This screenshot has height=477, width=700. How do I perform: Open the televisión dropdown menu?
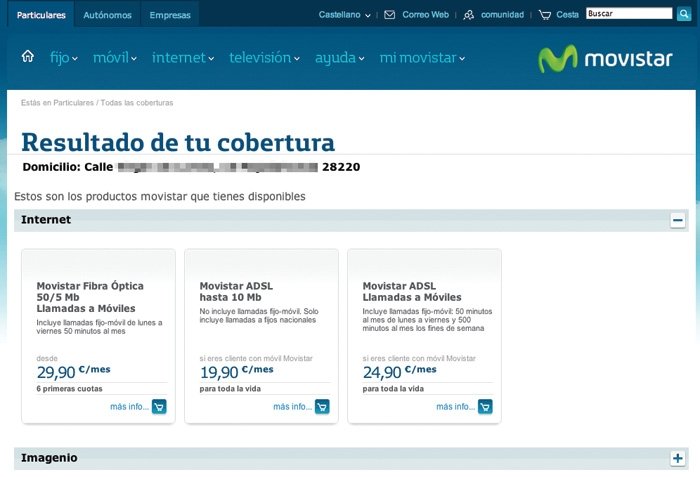[264, 58]
